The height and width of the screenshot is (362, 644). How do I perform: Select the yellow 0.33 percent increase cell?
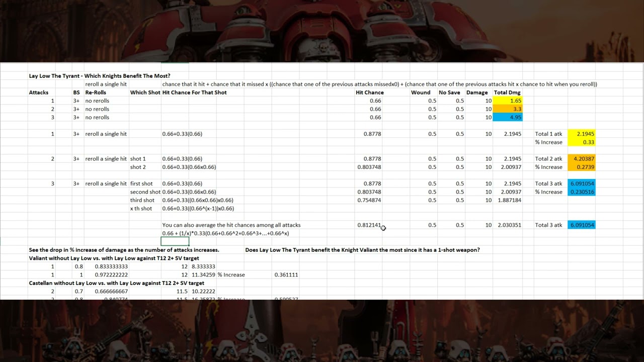582,142
